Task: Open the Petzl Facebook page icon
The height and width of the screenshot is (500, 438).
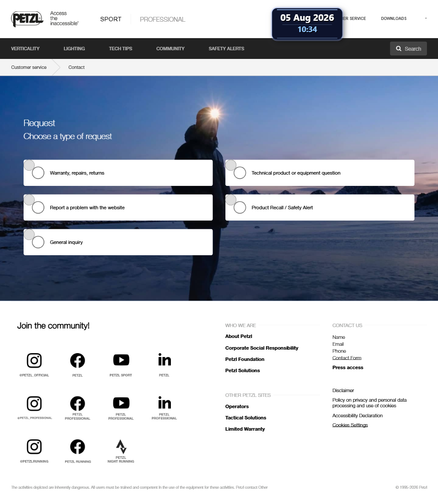Action: (77, 360)
